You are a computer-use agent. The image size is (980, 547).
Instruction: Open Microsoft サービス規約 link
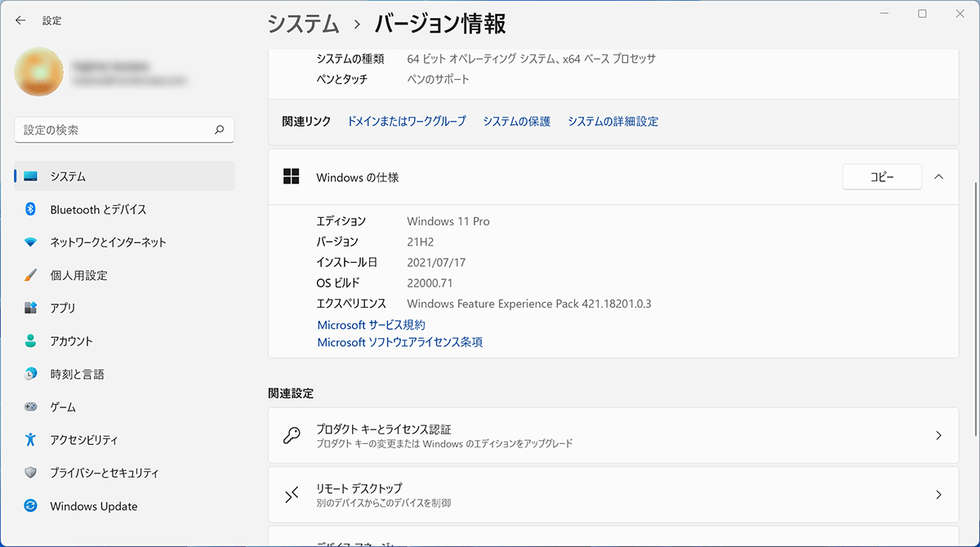[x=372, y=325]
